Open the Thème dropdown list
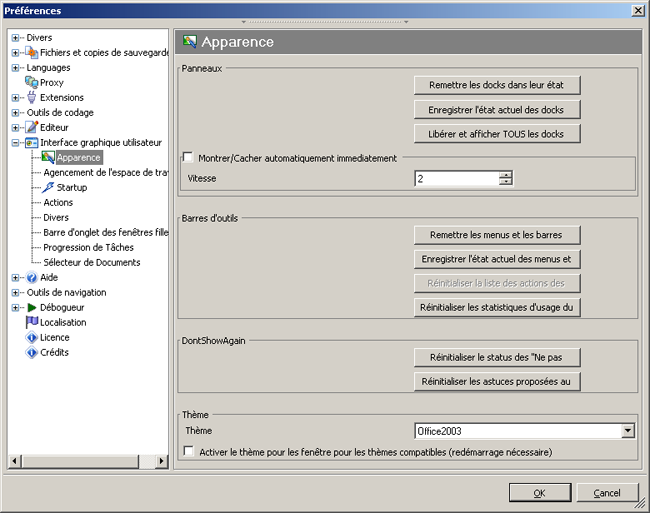 (627, 431)
